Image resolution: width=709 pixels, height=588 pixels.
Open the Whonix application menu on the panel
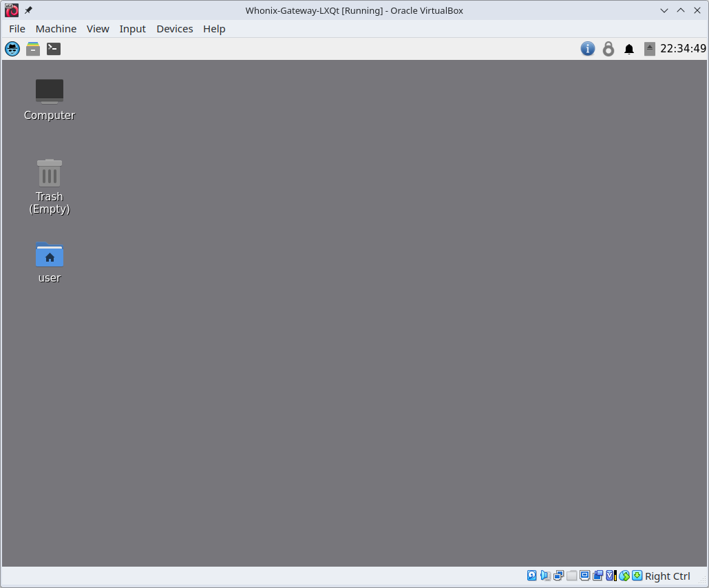pos(12,49)
